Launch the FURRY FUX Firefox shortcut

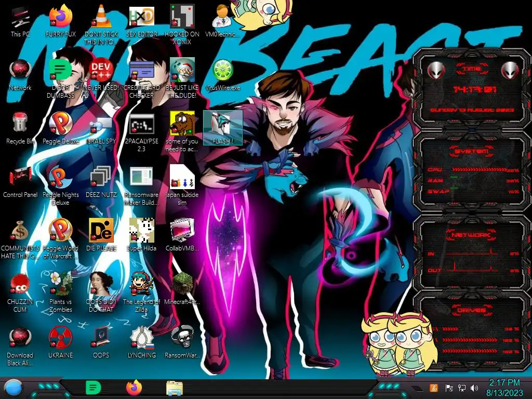click(60, 21)
